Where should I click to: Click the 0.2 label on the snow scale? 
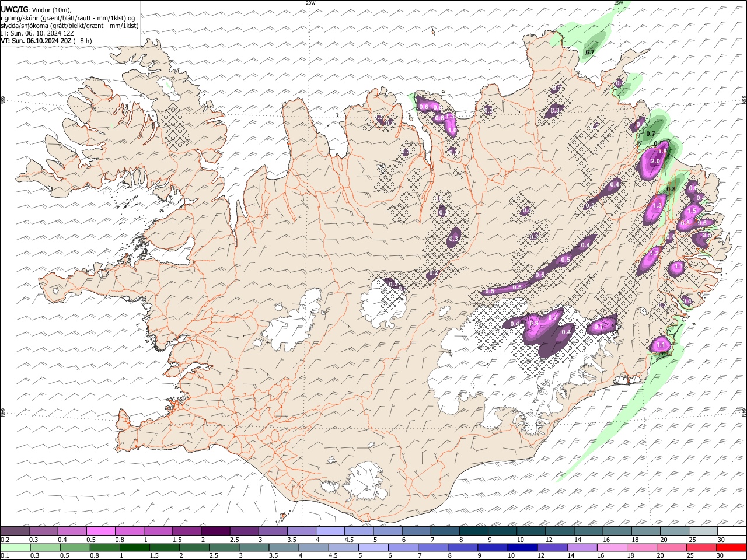click(4, 540)
